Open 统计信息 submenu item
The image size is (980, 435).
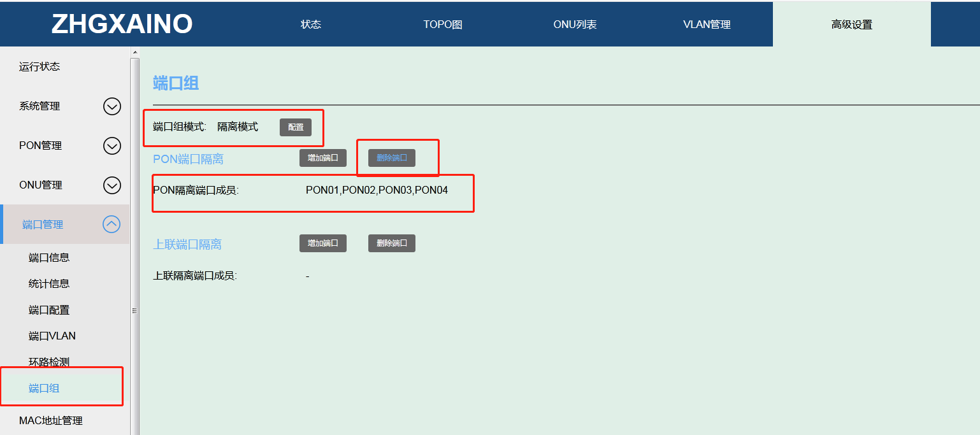(49, 283)
